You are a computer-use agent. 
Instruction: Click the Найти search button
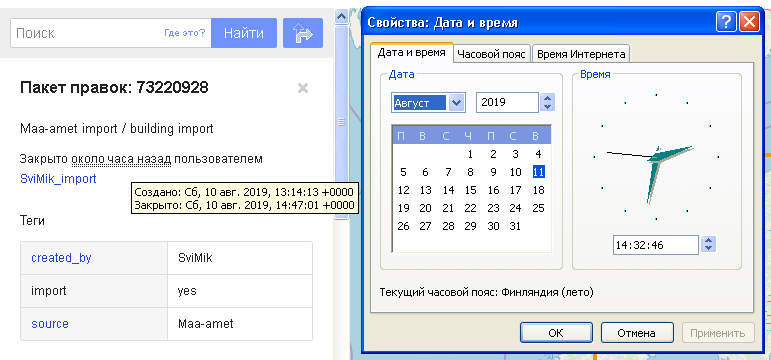[x=244, y=33]
